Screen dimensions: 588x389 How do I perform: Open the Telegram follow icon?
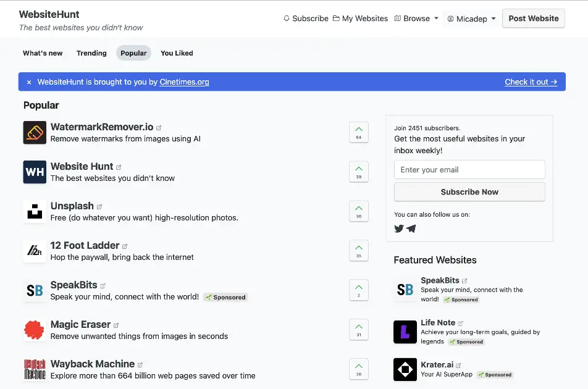[411, 228]
